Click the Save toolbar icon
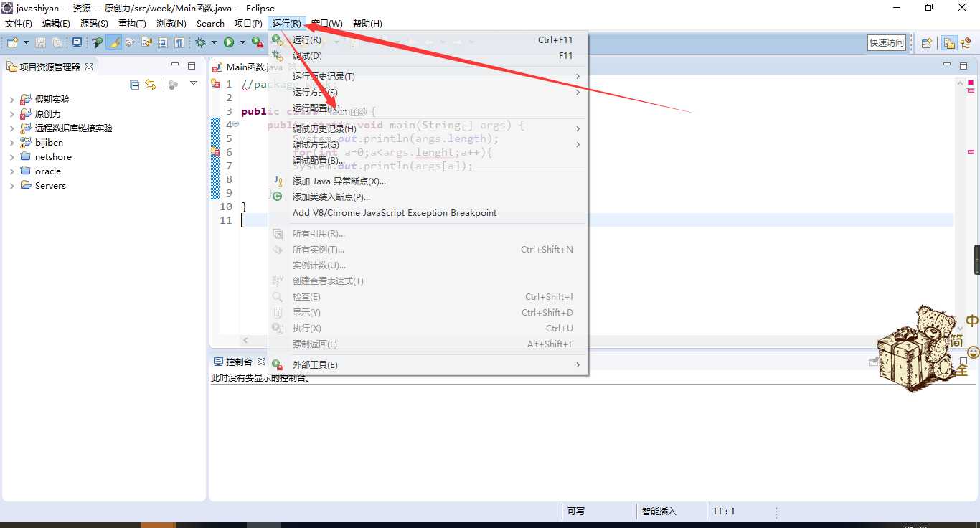This screenshot has height=528, width=980. 41,43
